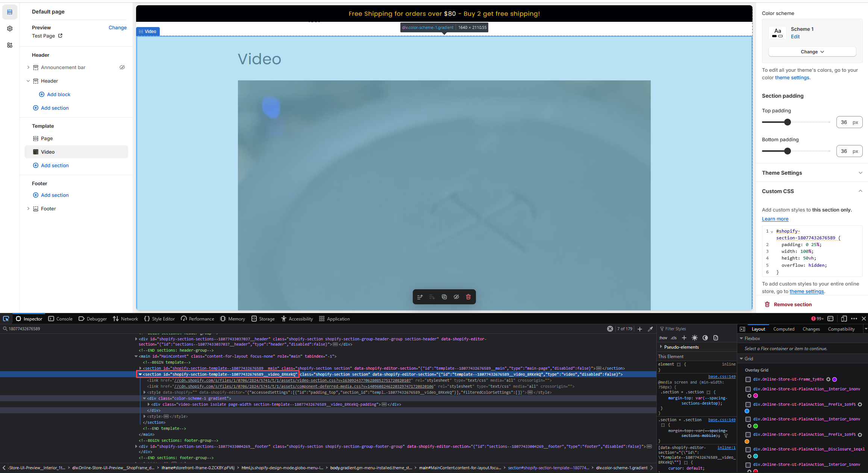This screenshot has height=473, width=868.
Task: Click the duplicate section icon in floating toolbar
Action: click(x=444, y=297)
